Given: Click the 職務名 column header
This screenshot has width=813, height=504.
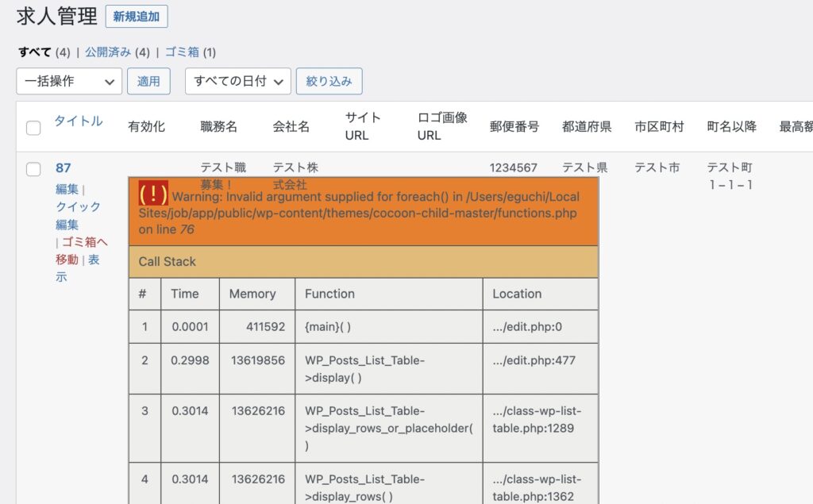Looking at the screenshot, I should click(218, 127).
